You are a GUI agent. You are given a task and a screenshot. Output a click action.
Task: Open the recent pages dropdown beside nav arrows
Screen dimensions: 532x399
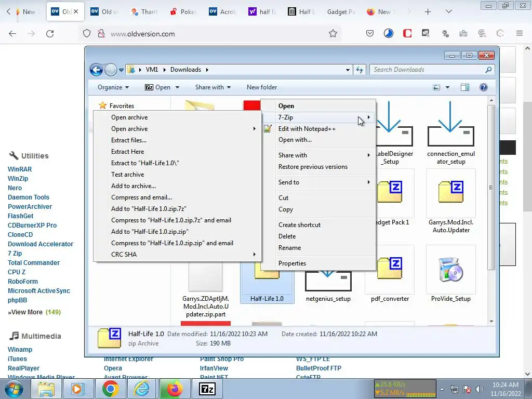[x=121, y=70]
